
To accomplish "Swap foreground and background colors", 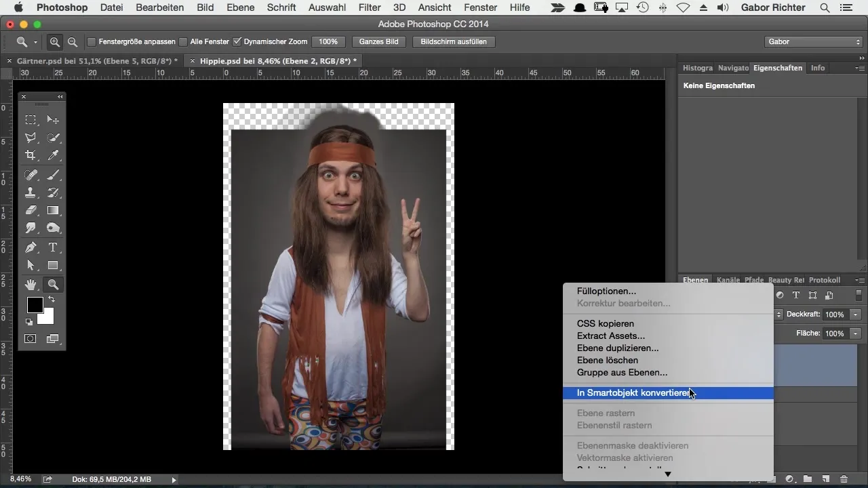I will click(x=50, y=300).
